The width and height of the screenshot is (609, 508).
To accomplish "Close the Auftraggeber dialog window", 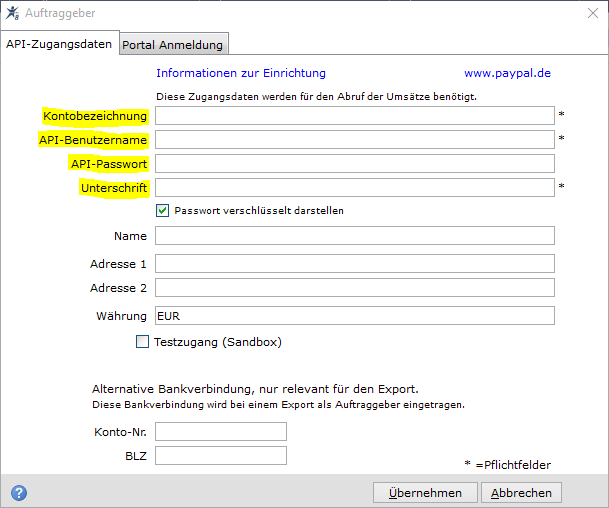I will click(593, 13).
